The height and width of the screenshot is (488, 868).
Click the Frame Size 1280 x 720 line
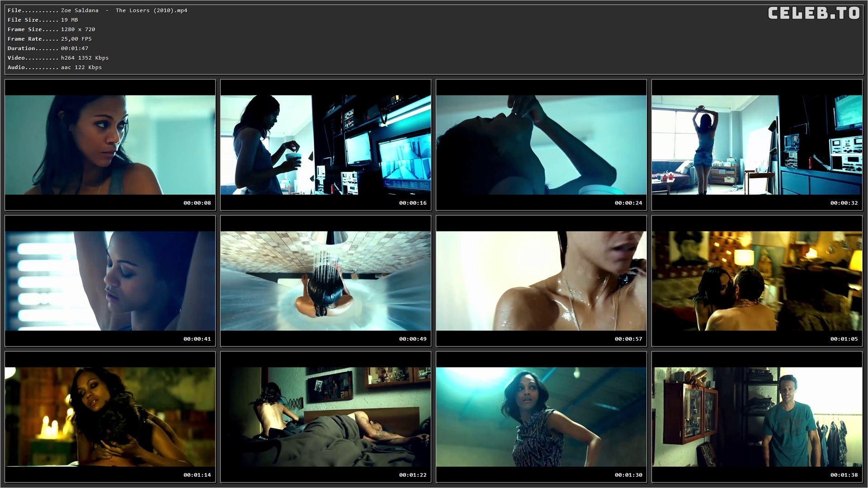coord(51,29)
